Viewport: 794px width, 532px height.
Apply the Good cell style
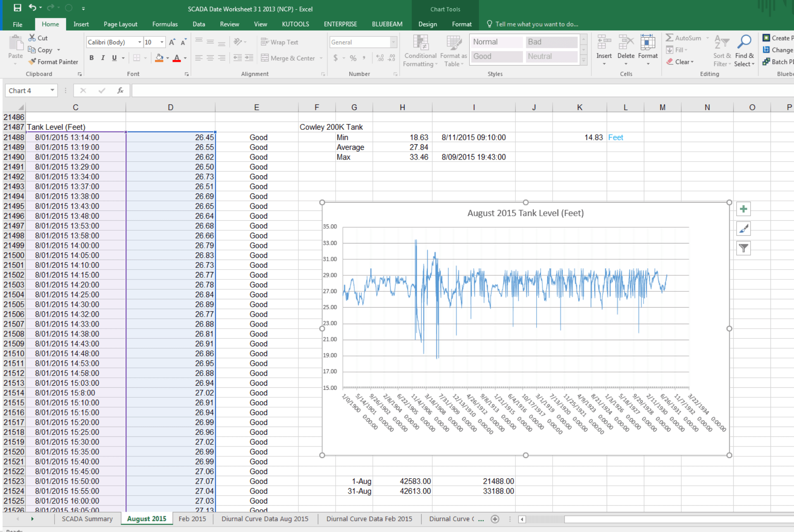point(496,57)
